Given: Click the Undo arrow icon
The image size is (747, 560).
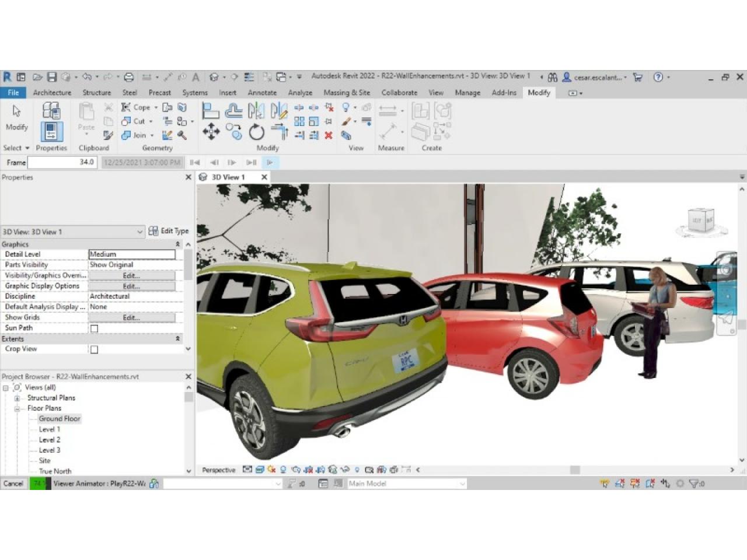Looking at the screenshot, I should coord(87,77).
